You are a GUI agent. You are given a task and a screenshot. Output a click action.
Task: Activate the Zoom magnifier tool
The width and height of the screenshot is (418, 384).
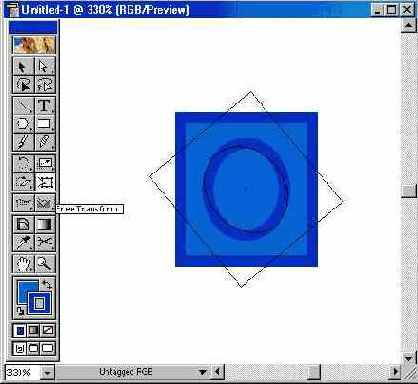pos(45,264)
